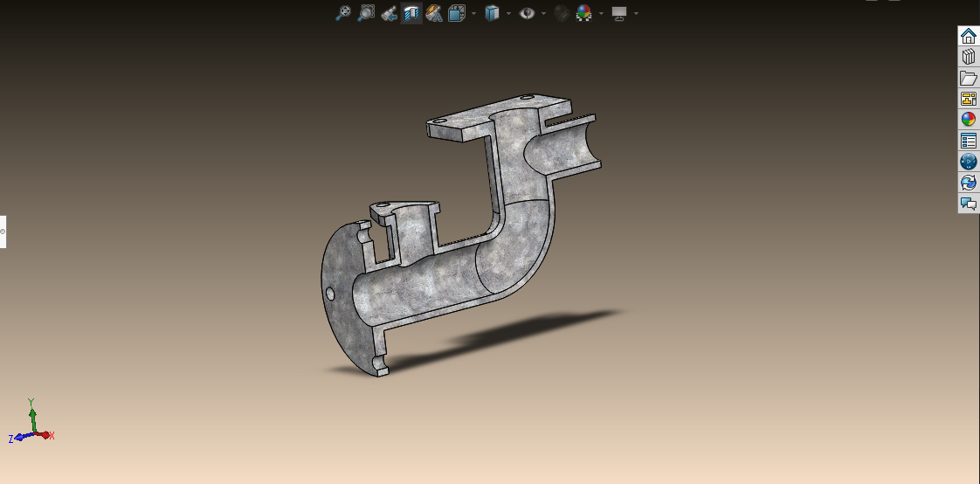Open the File Explorer folder tab
980x484 pixels.
[969, 78]
